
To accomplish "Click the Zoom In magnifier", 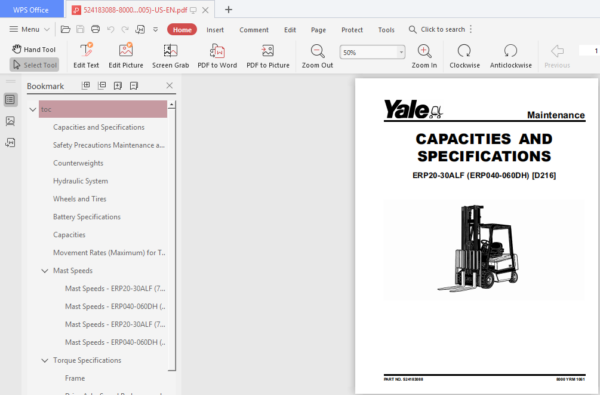I will click(x=424, y=56).
